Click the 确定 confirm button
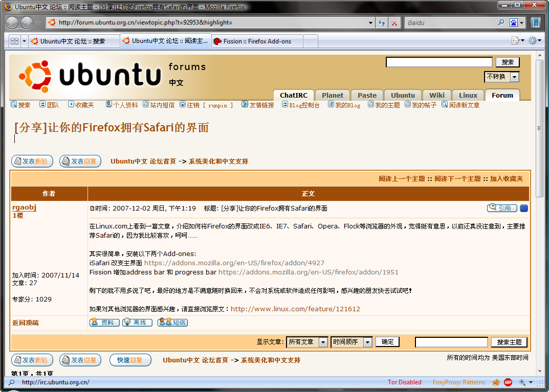The width and height of the screenshot is (549, 392). click(x=387, y=341)
